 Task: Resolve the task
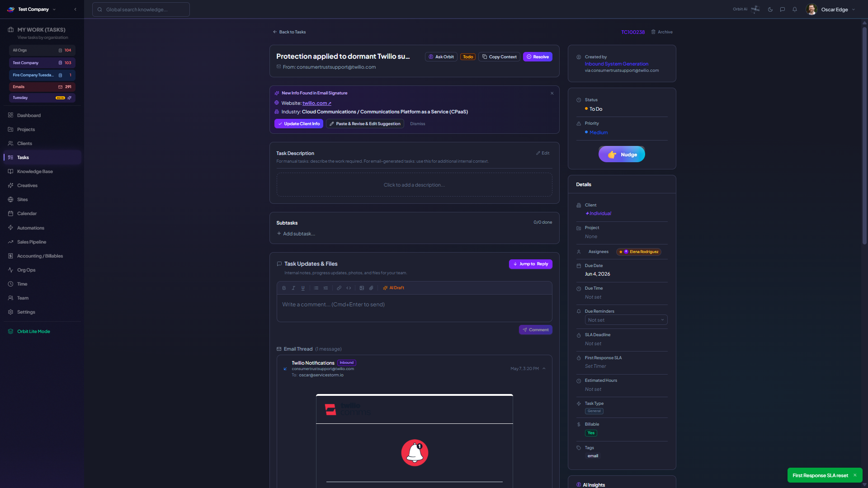point(538,57)
